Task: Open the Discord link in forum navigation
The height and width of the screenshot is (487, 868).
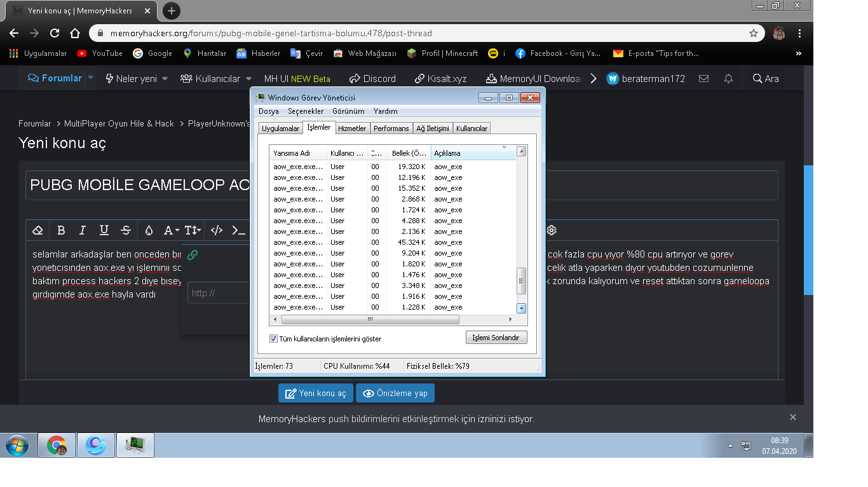Action: [373, 79]
